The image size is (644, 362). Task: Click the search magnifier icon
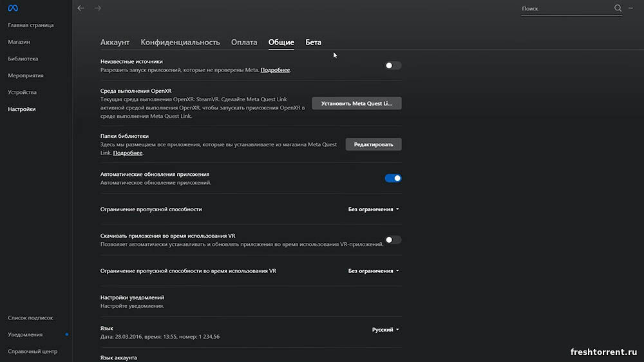point(618,8)
